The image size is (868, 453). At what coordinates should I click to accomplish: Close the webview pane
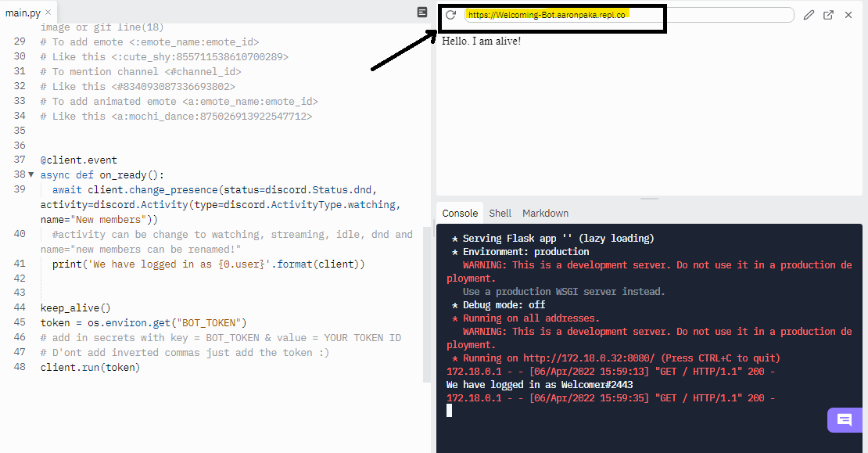coord(848,15)
